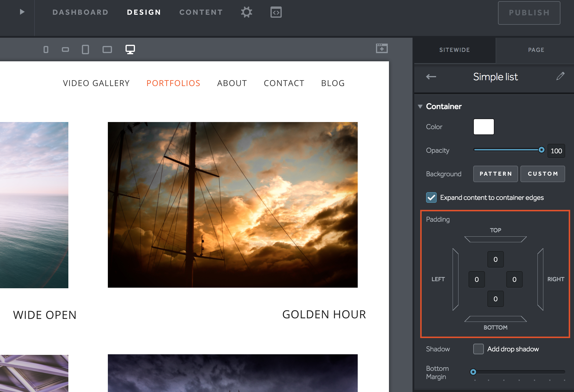This screenshot has height=392, width=574.
Task: Open the code editor icon
Action: (276, 12)
